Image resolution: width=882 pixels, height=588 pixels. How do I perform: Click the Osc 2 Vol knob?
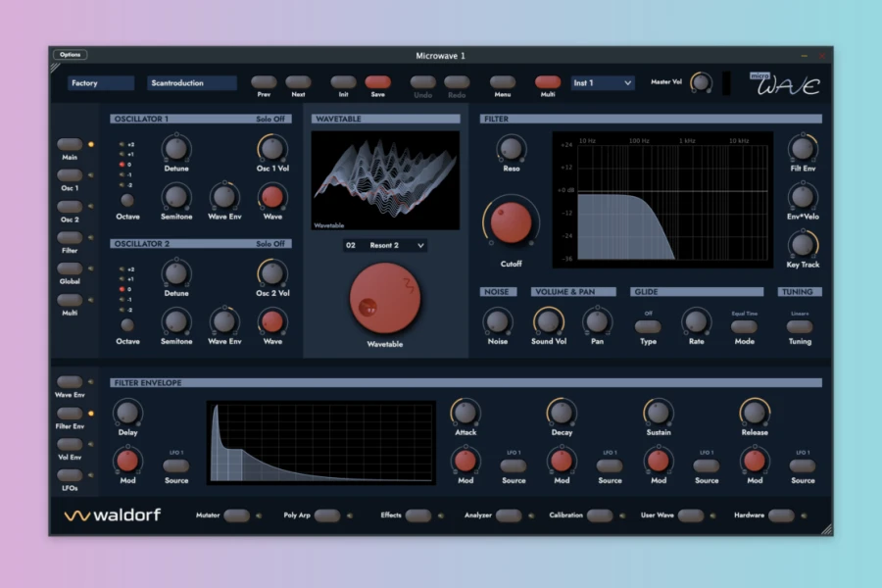272,273
